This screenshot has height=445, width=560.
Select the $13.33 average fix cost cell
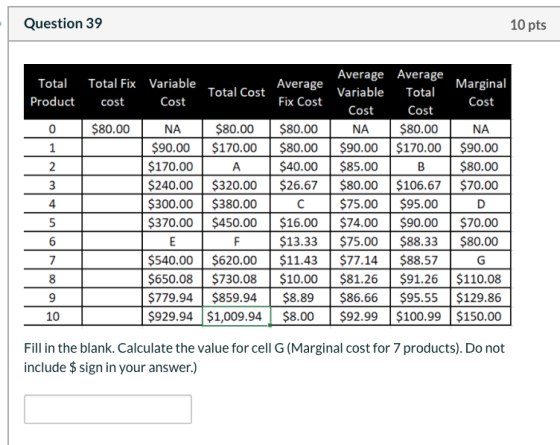pos(301,241)
